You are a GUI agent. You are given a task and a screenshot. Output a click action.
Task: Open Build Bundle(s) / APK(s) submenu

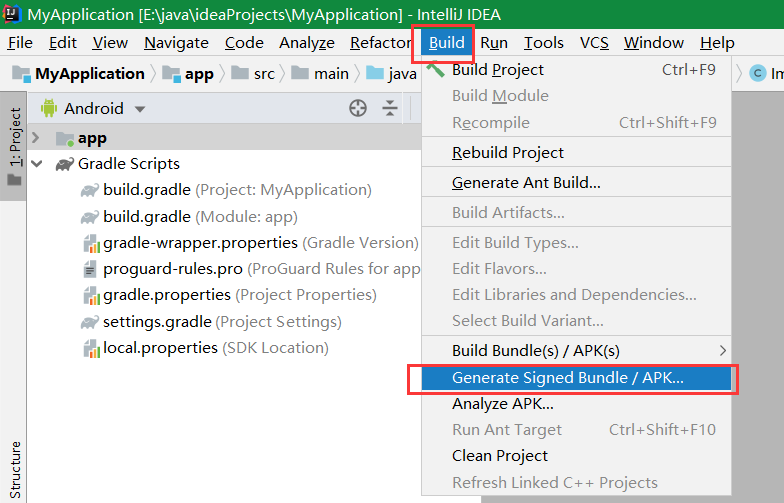tap(576, 350)
